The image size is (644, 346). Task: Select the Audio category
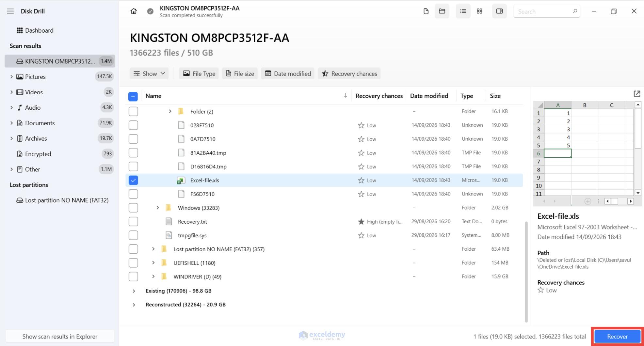click(60, 107)
